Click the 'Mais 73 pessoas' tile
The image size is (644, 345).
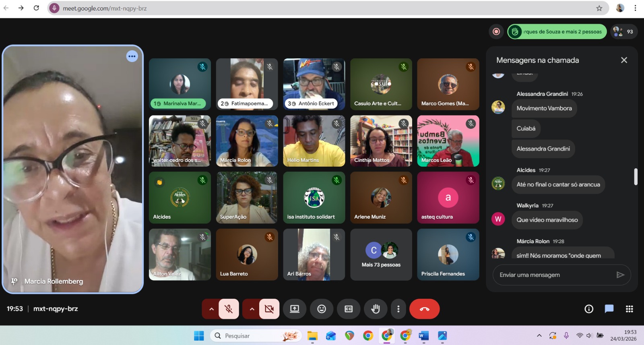381,255
